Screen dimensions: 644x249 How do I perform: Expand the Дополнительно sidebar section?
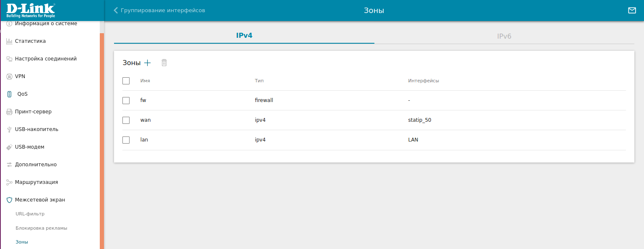pos(36,165)
